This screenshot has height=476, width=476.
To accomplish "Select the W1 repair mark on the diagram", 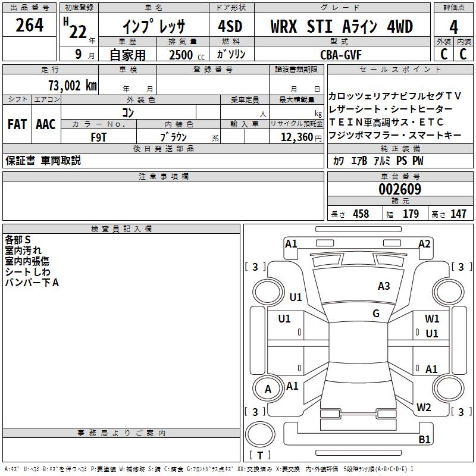I will click(x=432, y=319).
